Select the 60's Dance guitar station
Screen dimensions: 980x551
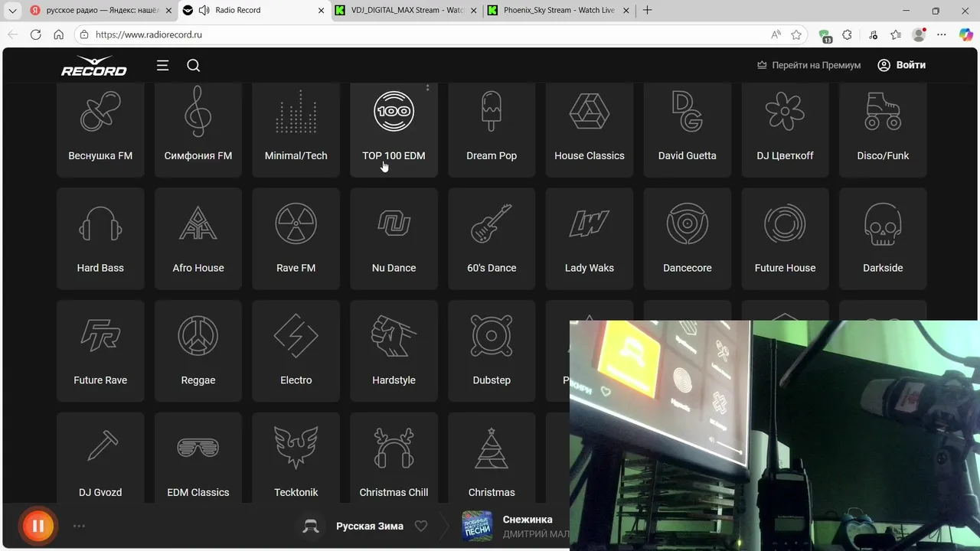coord(492,239)
